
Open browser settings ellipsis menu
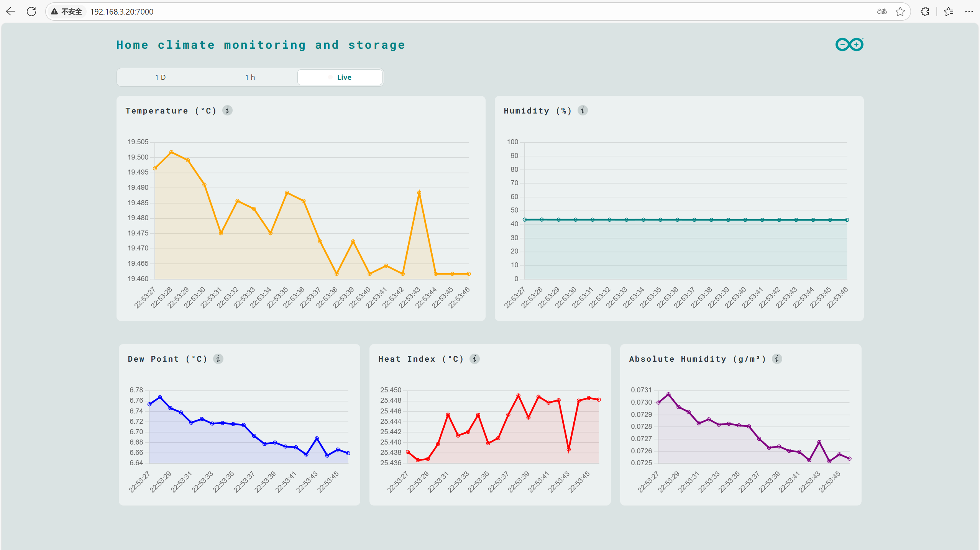pos(969,12)
